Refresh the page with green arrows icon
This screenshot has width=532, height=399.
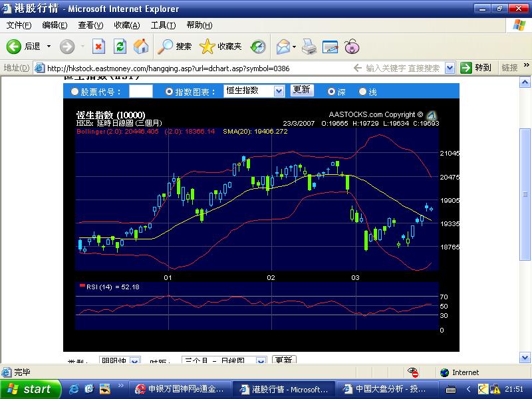[120, 46]
